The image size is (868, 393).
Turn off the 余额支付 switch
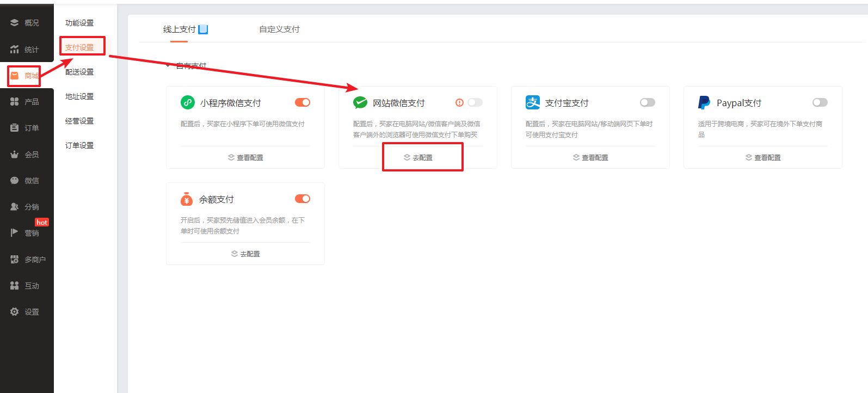303,199
